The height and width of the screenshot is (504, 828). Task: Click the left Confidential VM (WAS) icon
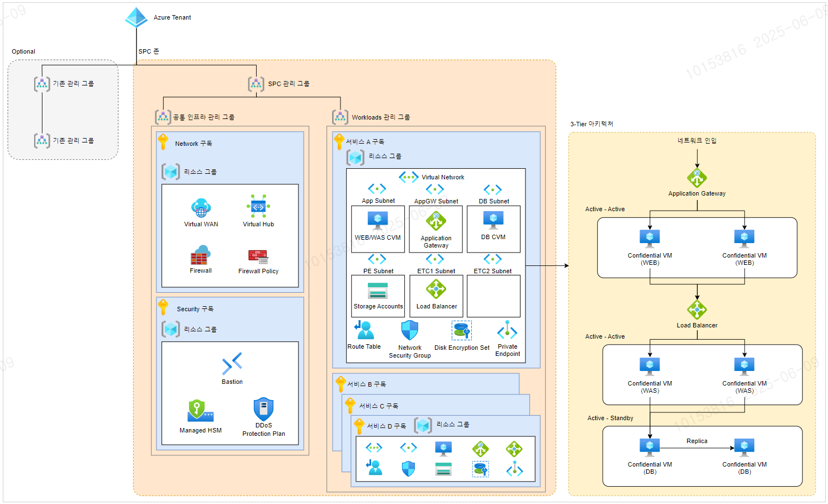[x=650, y=367]
